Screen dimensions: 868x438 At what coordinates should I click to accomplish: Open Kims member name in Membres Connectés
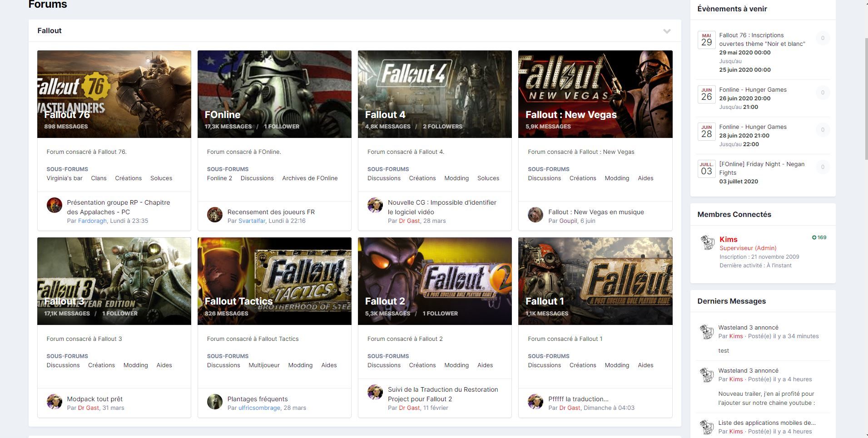coord(729,239)
